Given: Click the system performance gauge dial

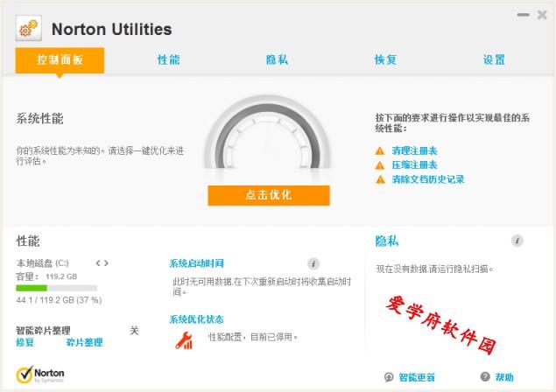Looking at the screenshot, I should [x=269, y=133].
